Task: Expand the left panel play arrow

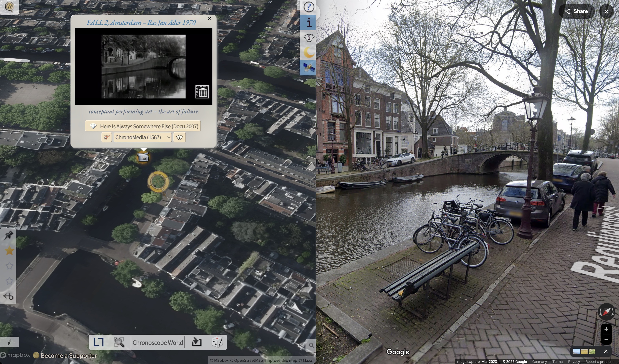Action: pos(9,343)
